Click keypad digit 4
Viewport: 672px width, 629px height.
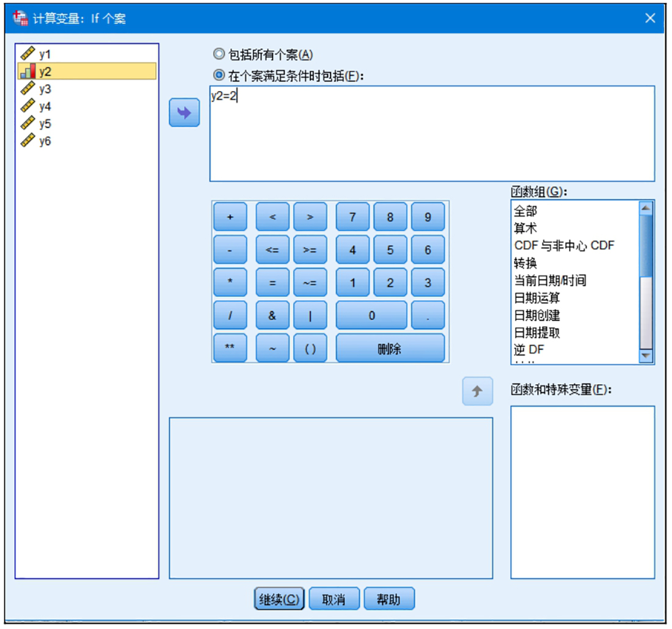coord(352,250)
